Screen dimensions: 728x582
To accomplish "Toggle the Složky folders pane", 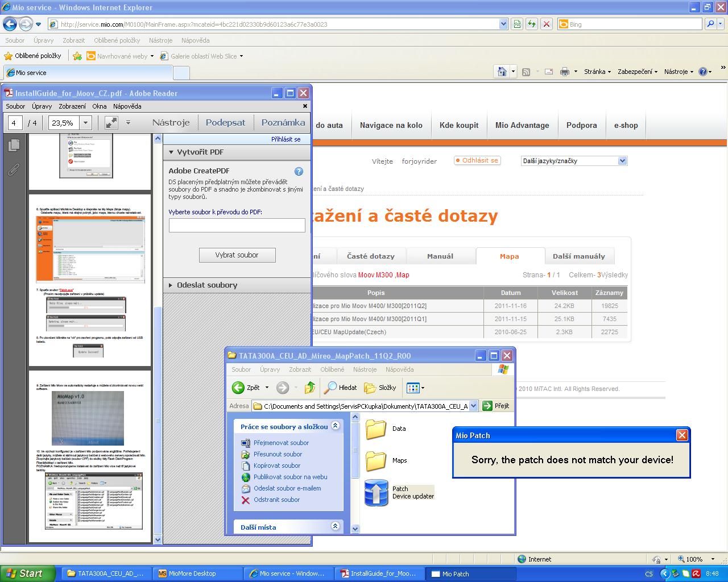I will [380, 388].
